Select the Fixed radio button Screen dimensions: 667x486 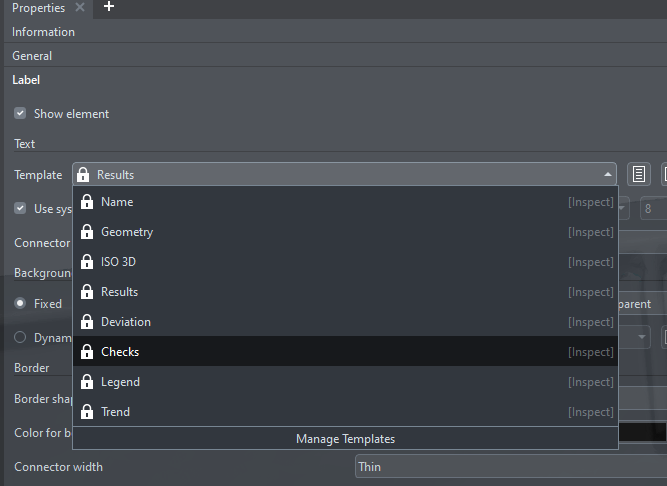click(x=20, y=303)
